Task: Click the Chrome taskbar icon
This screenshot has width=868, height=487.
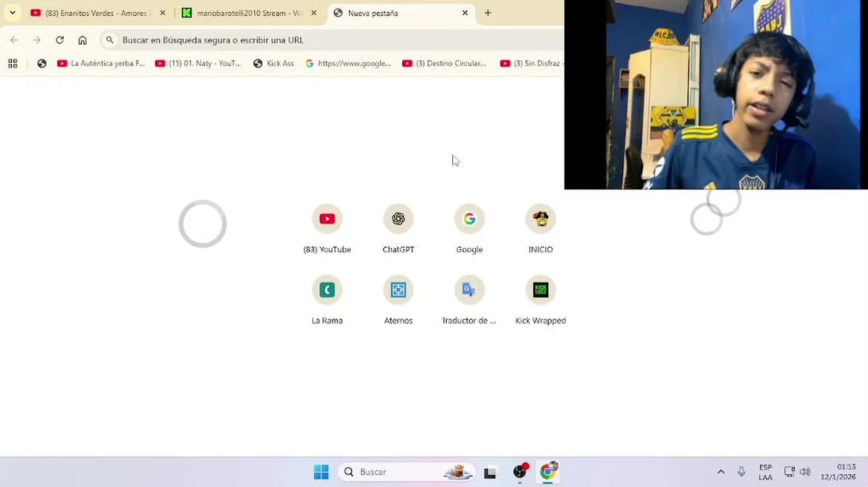Action: (548, 471)
